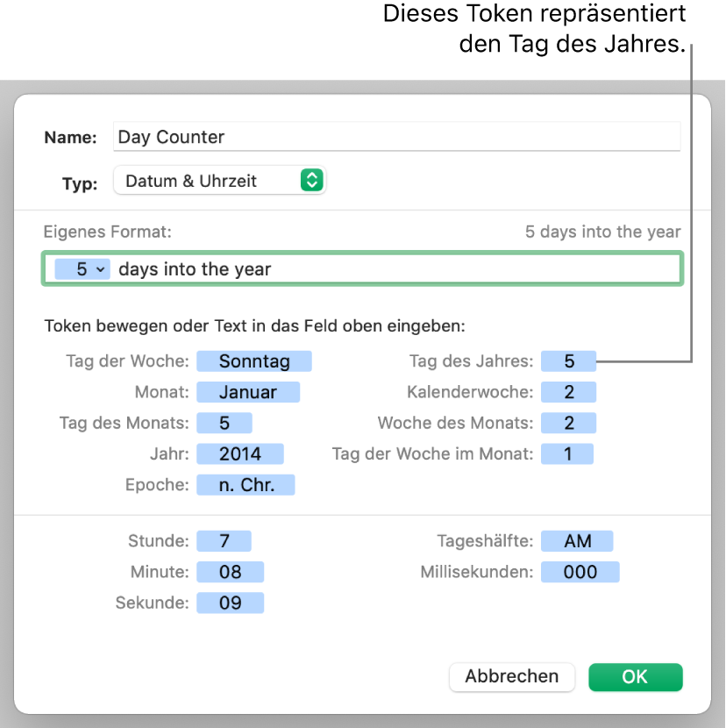Click the OK button
Viewport: 726px width, 728px height.
635,676
